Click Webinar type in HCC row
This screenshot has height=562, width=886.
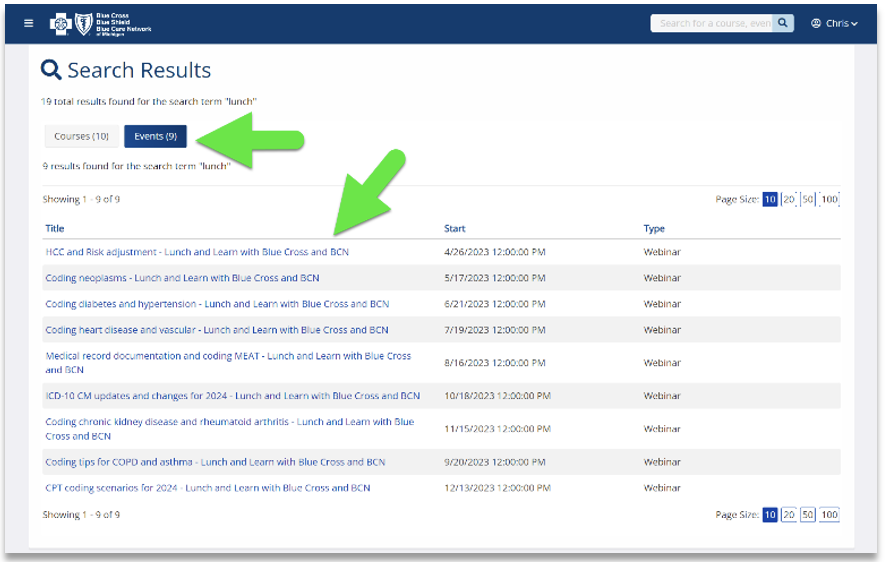point(662,252)
